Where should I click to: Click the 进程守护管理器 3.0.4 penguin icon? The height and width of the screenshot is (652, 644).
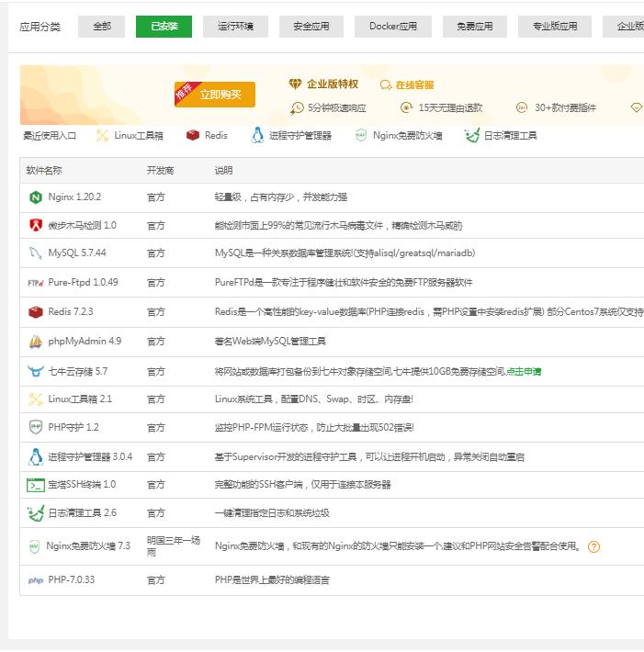(36, 456)
